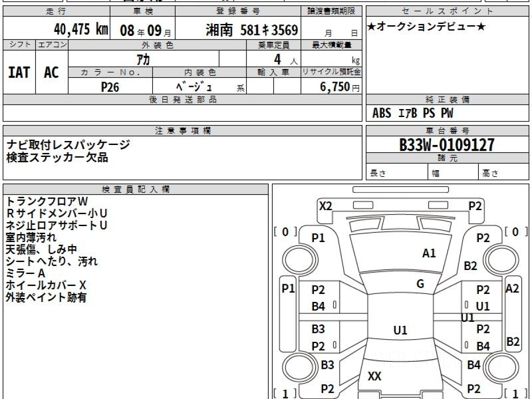Select the IAT shift value
The height and width of the screenshot is (399, 532).
click(x=19, y=72)
